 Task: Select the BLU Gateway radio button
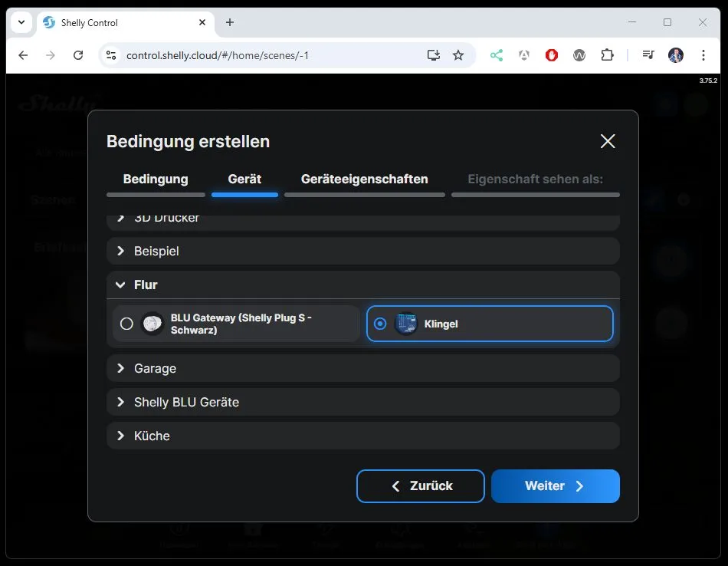[x=126, y=324]
